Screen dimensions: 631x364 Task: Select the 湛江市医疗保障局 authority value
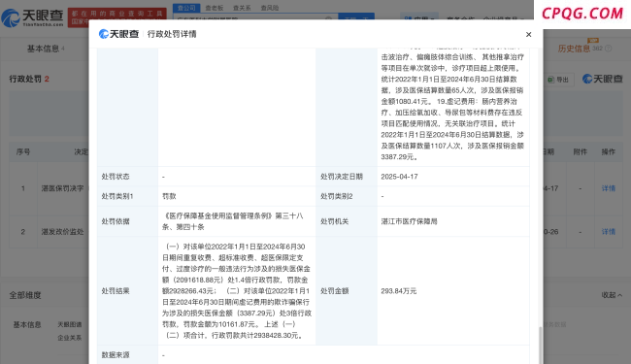click(409, 221)
